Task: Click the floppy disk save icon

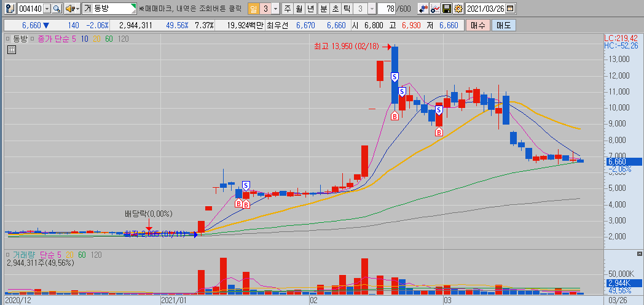Action: coord(447,8)
